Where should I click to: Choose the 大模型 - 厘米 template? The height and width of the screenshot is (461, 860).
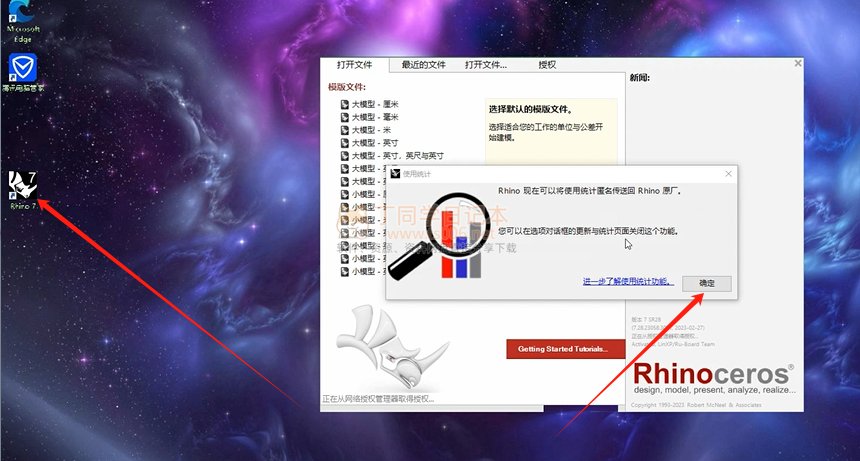click(369, 104)
